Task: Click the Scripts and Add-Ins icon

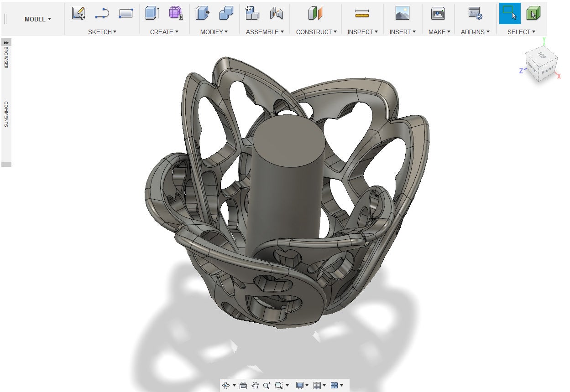Action: coord(475,14)
